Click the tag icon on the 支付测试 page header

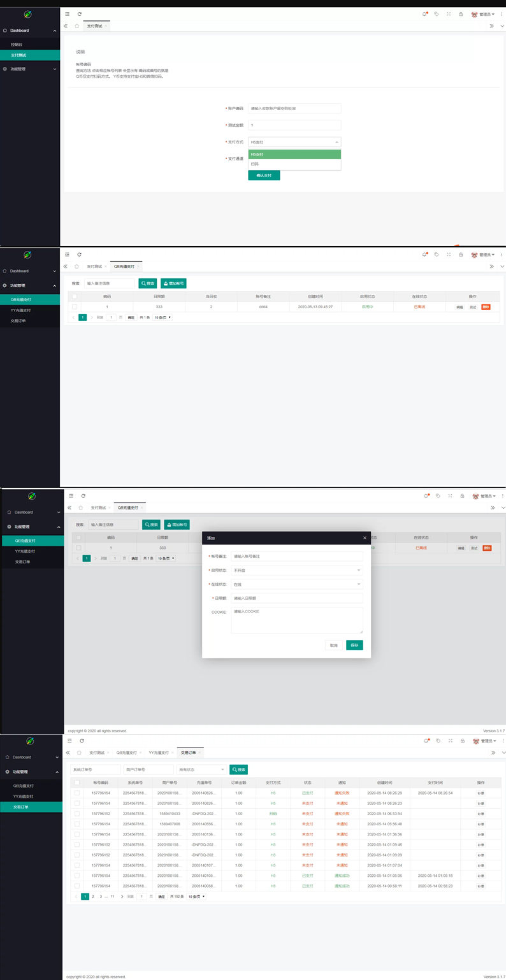tap(437, 14)
